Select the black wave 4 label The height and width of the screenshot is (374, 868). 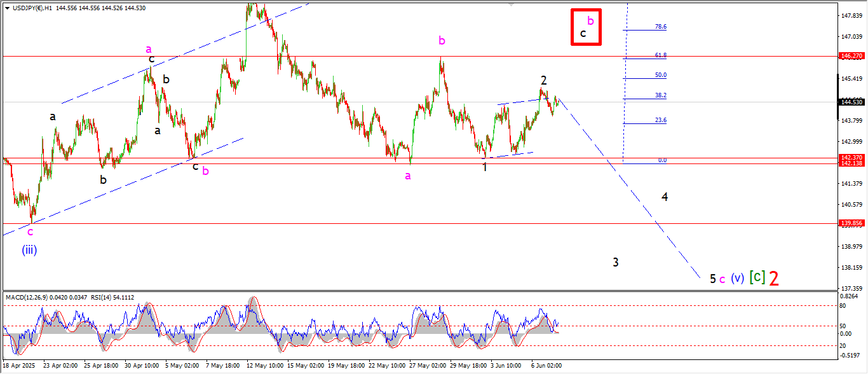pos(665,197)
